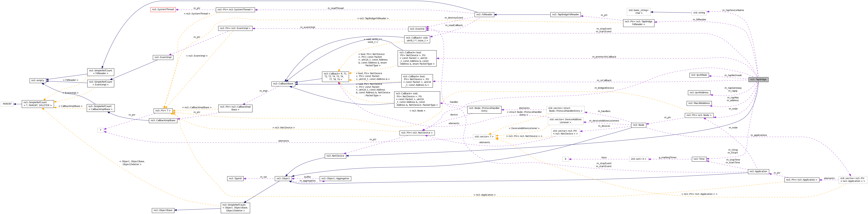Click ns3::SimpleRefCount< FdReader > node

tap(100, 72)
